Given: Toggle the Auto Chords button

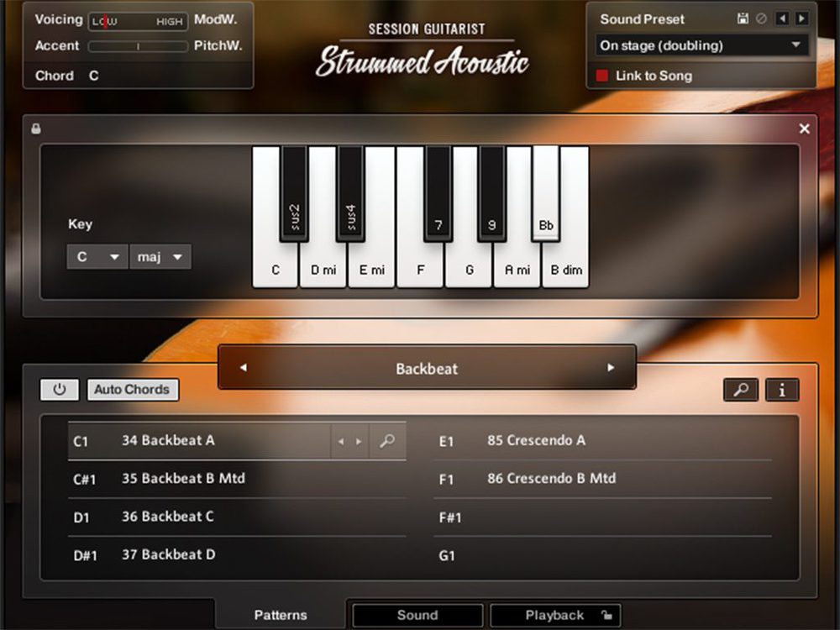Looking at the screenshot, I should pyautogui.click(x=133, y=390).
